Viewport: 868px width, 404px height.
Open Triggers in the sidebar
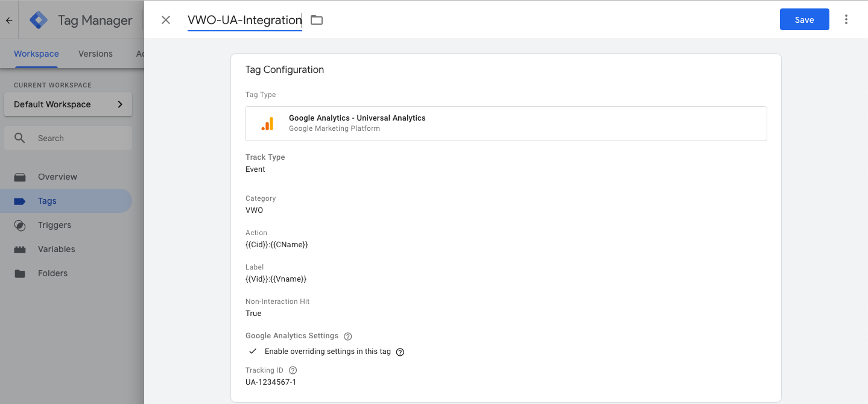(x=66, y=225)
